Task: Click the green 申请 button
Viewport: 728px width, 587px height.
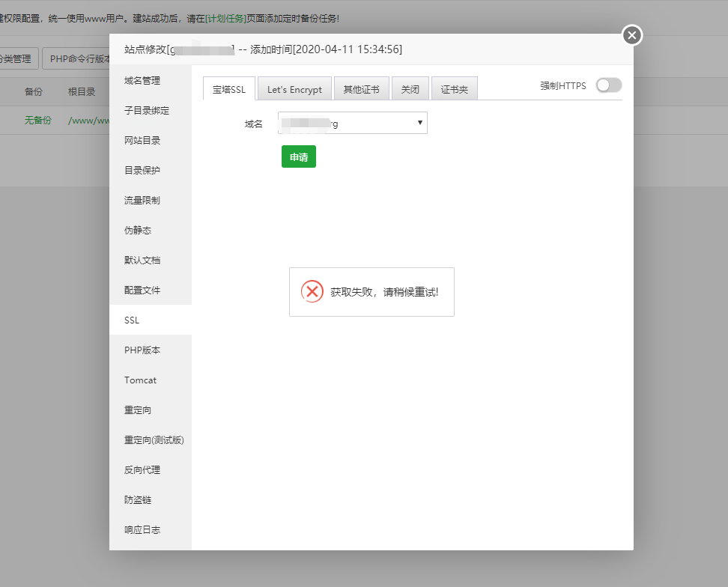Action: (299, 156)
